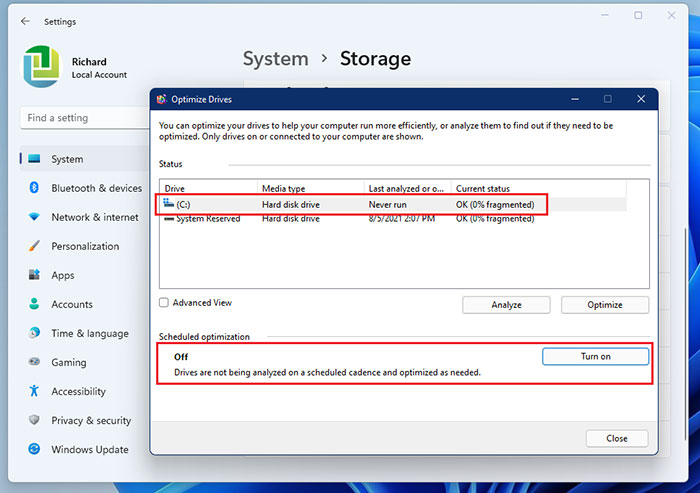Open Network & internet settings icon
The image size is (700, 493).
(x=33, y=217)
